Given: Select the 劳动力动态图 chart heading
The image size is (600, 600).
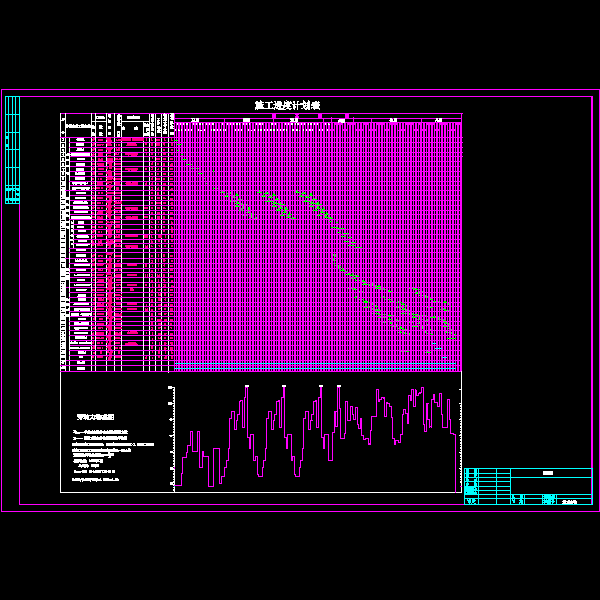Looking at the screenshot, I should 96,416.
